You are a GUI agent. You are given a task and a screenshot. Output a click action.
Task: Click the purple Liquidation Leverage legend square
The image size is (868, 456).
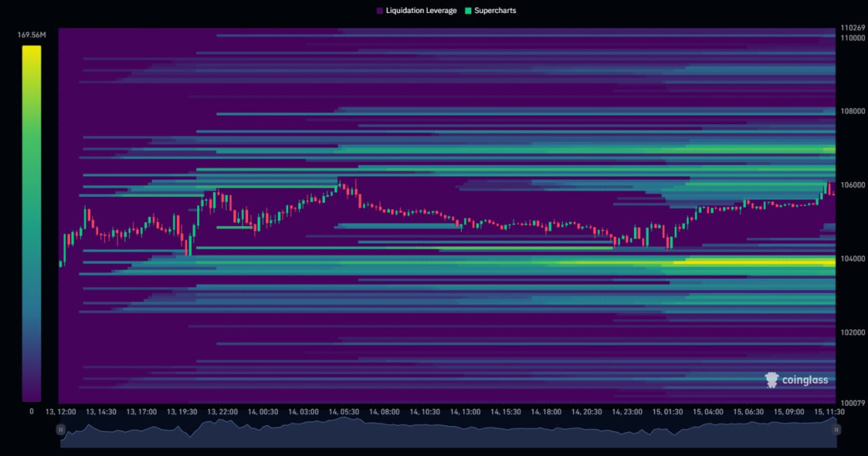tap(380, 11)
